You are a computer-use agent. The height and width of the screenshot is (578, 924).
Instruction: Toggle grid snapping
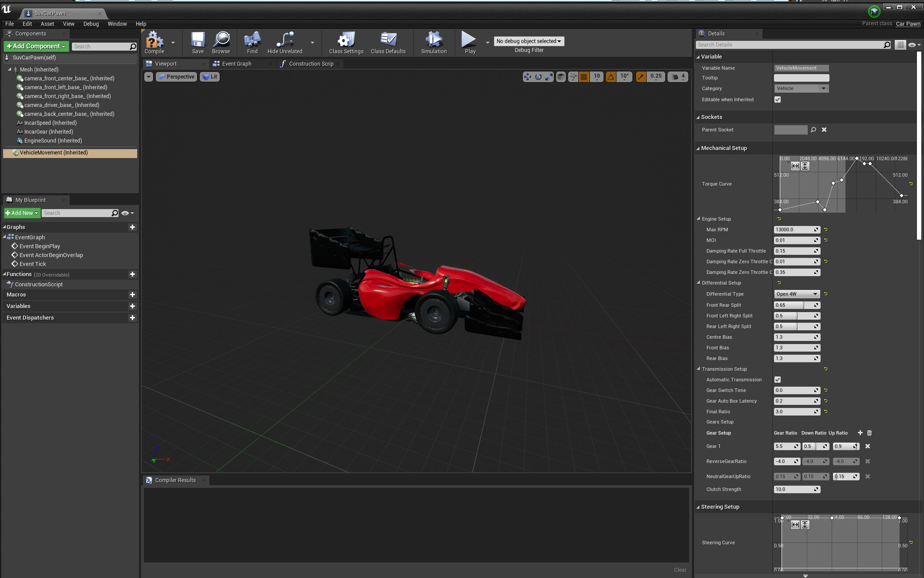(x=584, y=77)
